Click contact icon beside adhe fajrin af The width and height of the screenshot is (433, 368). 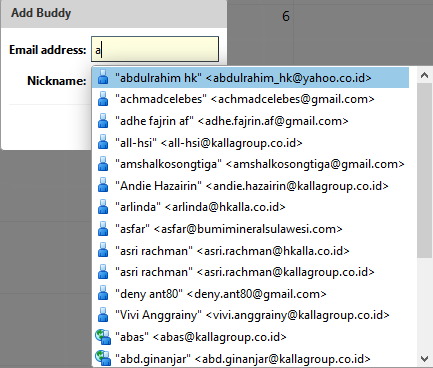coord(103,121)
